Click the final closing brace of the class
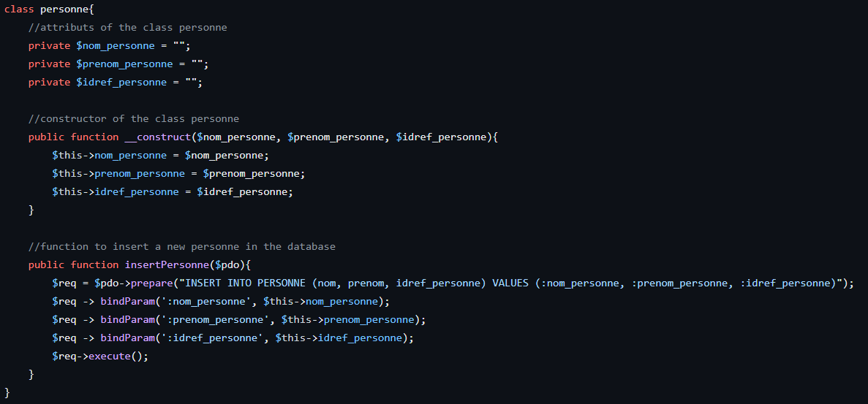Screen dimensions: 868x404 point(7,392)
